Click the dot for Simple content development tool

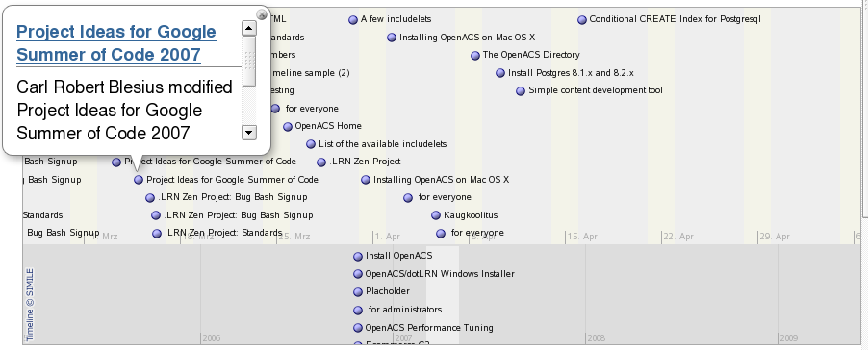coord(521,91)
